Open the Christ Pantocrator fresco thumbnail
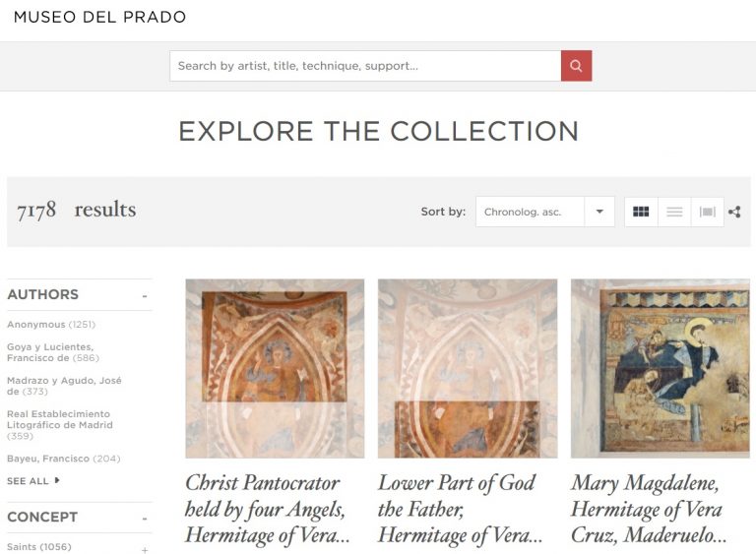The image size is (756, 554). pyautogui.click(x=275, y=368)
